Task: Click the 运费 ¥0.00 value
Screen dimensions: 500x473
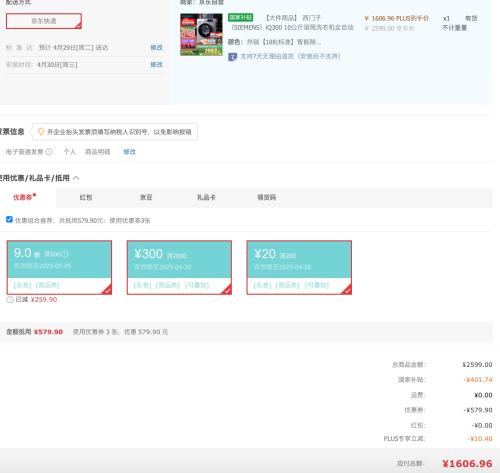Action: [x=483, y=395]
